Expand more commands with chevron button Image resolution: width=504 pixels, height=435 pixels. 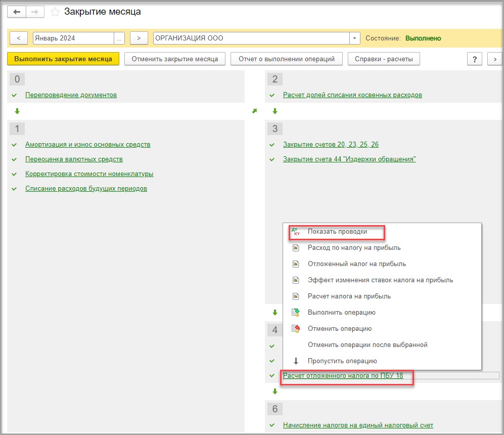click(x=495, y=59)
